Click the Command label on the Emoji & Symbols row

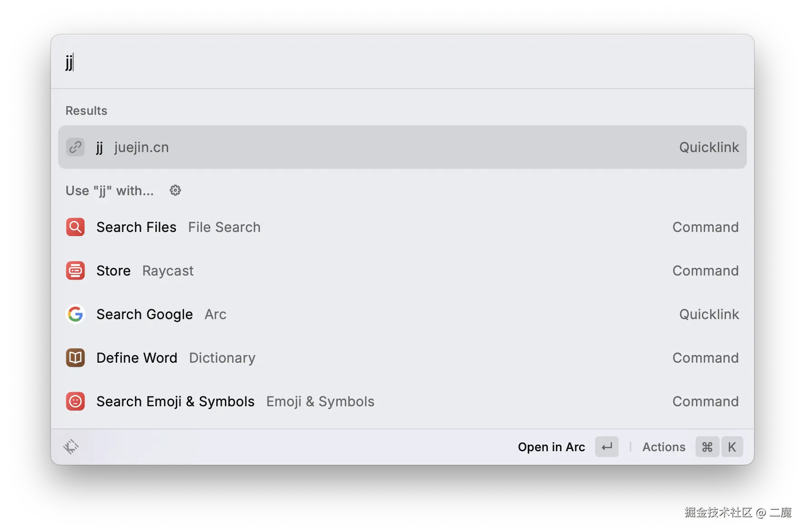click(x=706, y=401)
